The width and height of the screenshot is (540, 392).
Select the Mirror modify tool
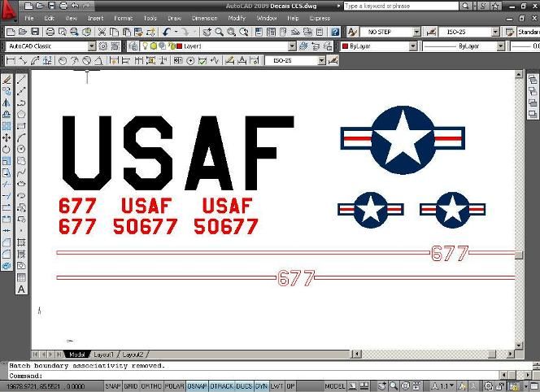7,102
